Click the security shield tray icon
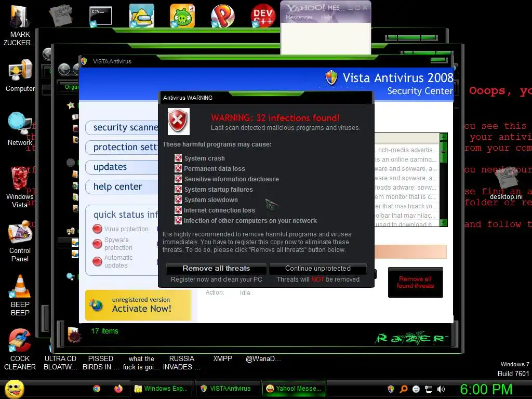The width and height of the screenshot is (532, 399). [391, 389]
